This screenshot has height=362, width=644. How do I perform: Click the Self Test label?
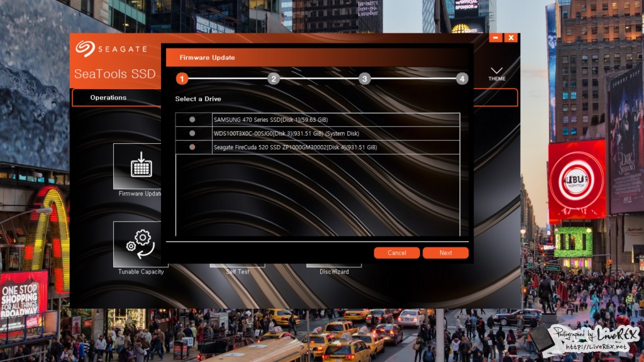237,271
